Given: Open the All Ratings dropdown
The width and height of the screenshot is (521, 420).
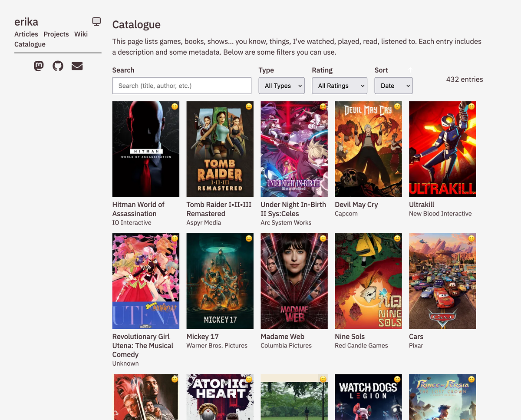Looking at the screenshot, I should click(339, 86).
